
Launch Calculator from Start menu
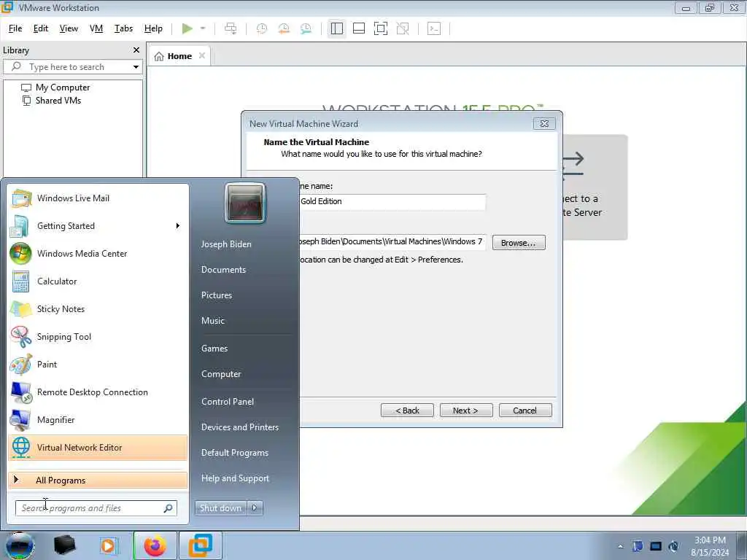(98, 281)
